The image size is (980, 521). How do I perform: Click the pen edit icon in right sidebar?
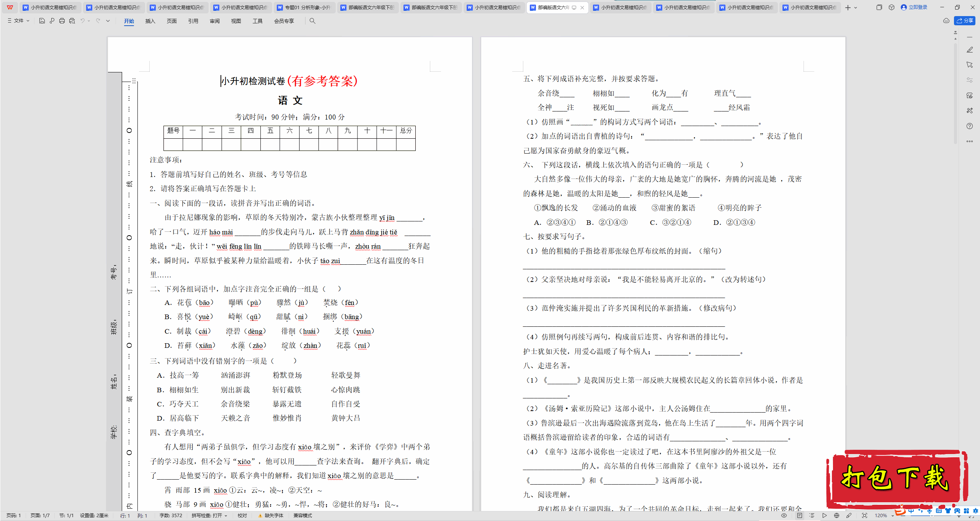pyautogui.click(x=970, y=50)
